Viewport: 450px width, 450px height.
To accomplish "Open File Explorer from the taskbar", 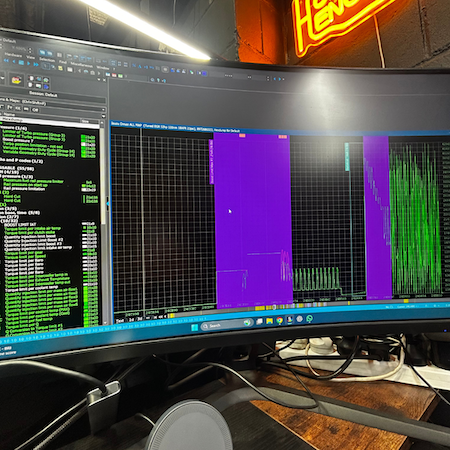I will [x=269, y=321].
